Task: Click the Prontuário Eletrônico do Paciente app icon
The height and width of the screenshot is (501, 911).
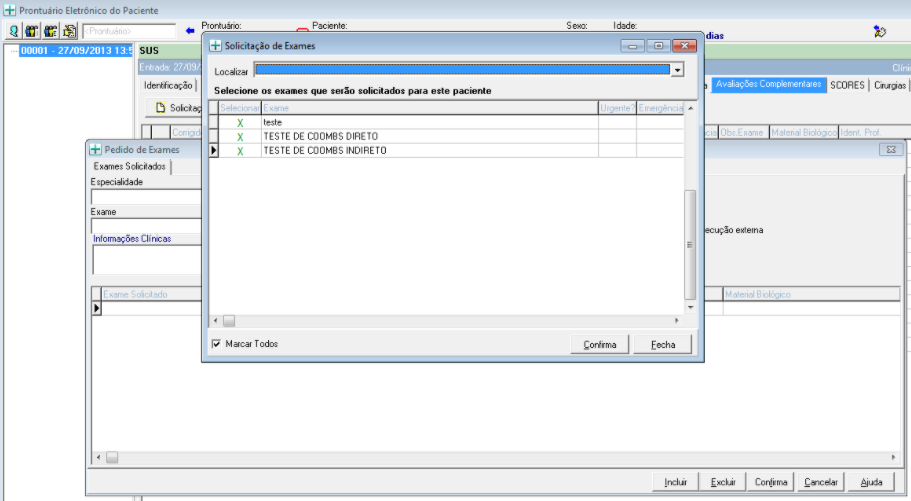Action: click(9, 10)
